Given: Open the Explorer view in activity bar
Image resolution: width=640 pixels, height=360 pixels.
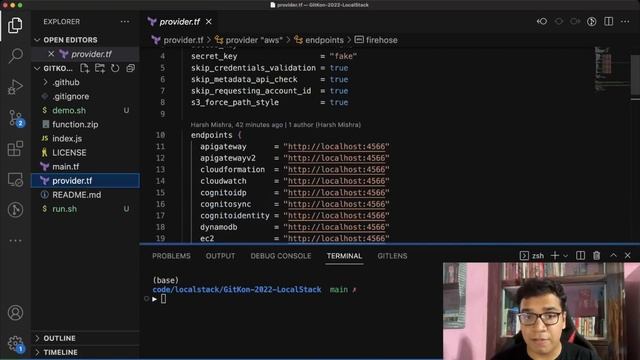Looking at the screenshot, I should point(15,25).
